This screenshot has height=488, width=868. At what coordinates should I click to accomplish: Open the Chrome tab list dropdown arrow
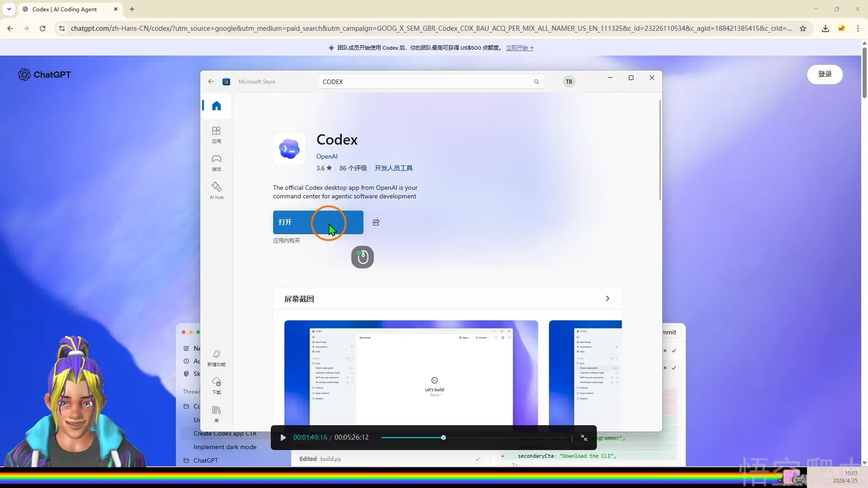coord(9,9)
